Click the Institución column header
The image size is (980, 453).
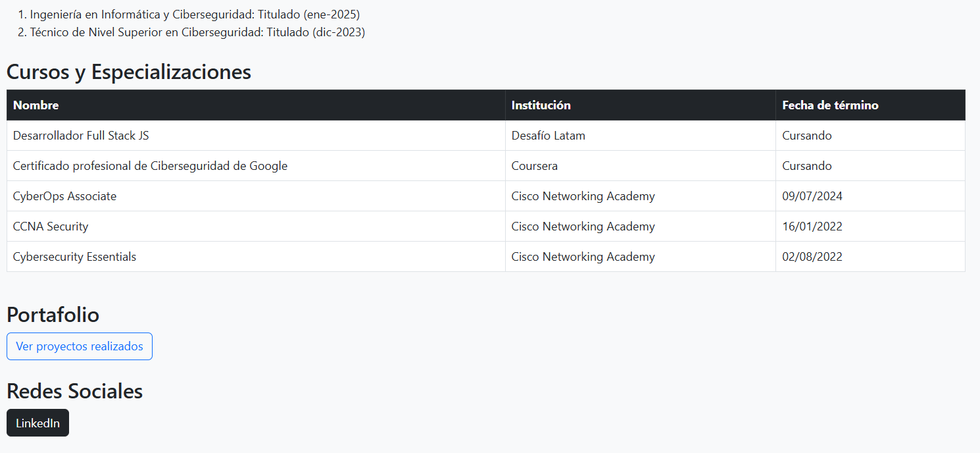(541, 105)
